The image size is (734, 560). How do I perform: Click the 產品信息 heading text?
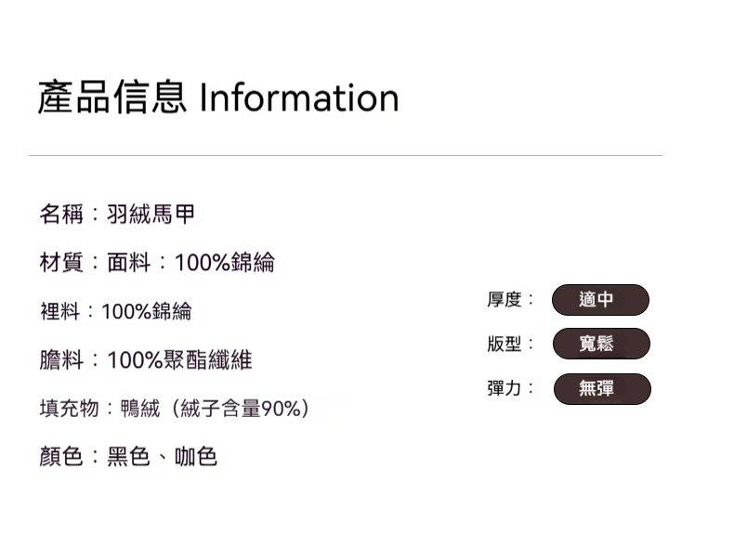111,98
